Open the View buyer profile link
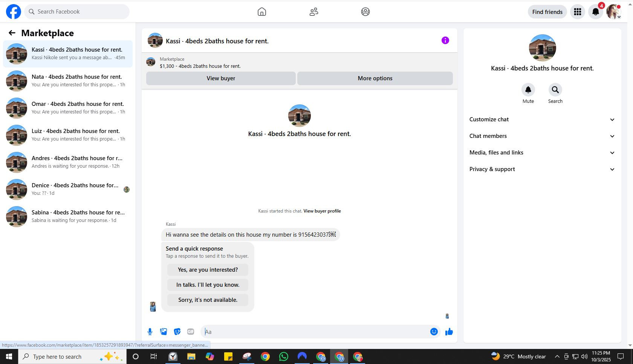Viewport: 633px width, 364px height. click(x=322, y=211)
